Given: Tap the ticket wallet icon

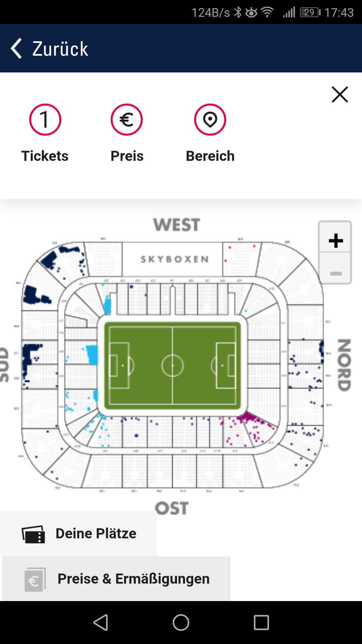Looking at the screenshot, I should 33,534.
